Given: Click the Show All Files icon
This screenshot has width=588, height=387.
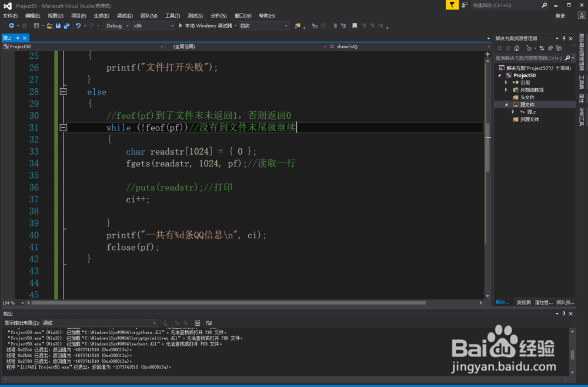Looking at the screenshot, I should (559, 48).
